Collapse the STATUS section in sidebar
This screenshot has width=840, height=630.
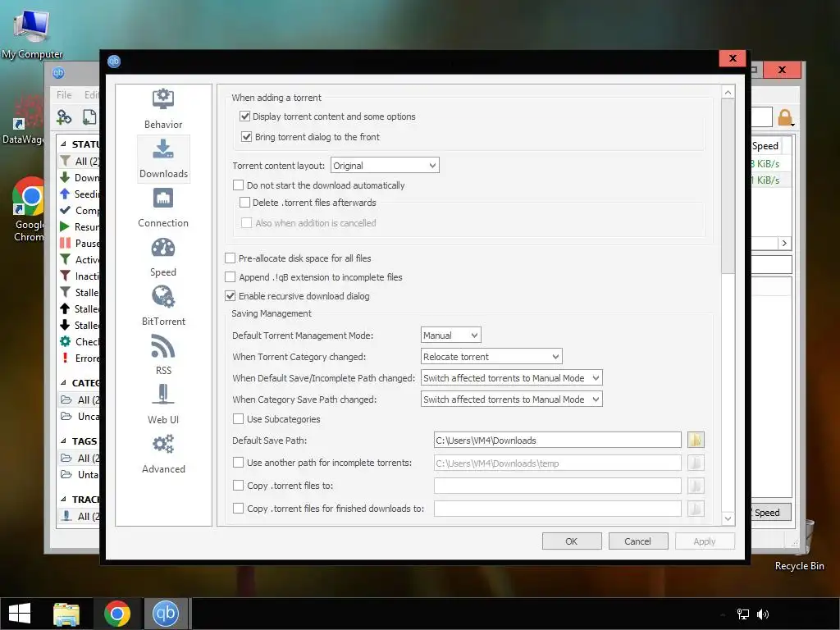pyautogui.click(x=63, y=144)
